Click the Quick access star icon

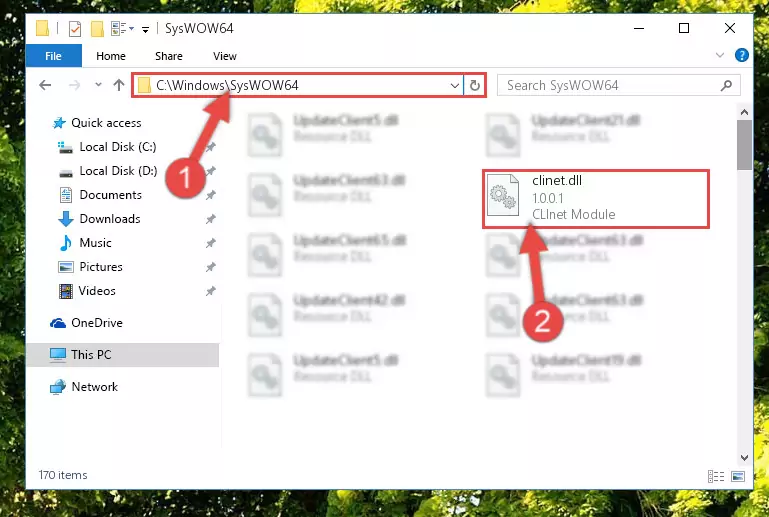pos(59,123)
